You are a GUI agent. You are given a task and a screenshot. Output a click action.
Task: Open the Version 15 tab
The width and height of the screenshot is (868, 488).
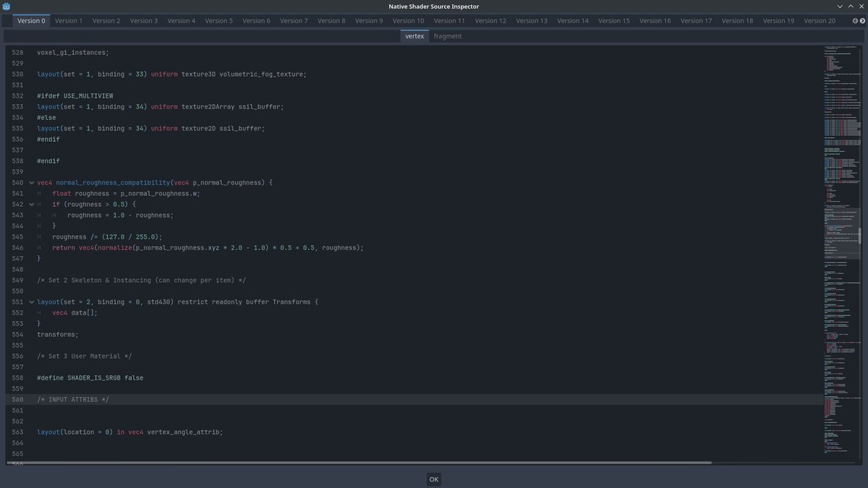coord(615,21)
